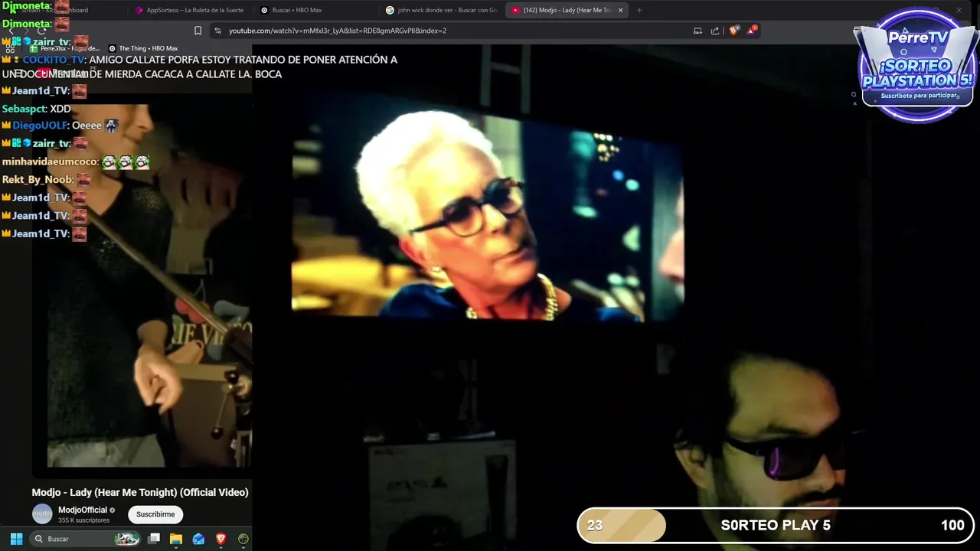
Task: Open the Brave Rewards triangle icon
Action: (x=753, y=31)
